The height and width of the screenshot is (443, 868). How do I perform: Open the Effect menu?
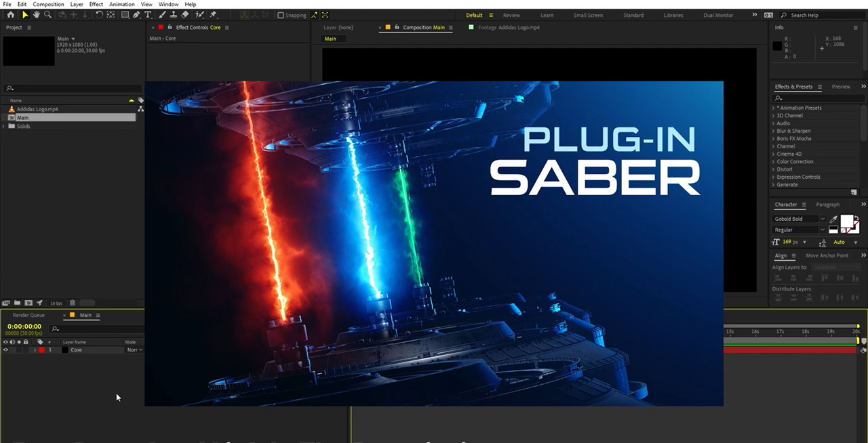click(96, 4)
